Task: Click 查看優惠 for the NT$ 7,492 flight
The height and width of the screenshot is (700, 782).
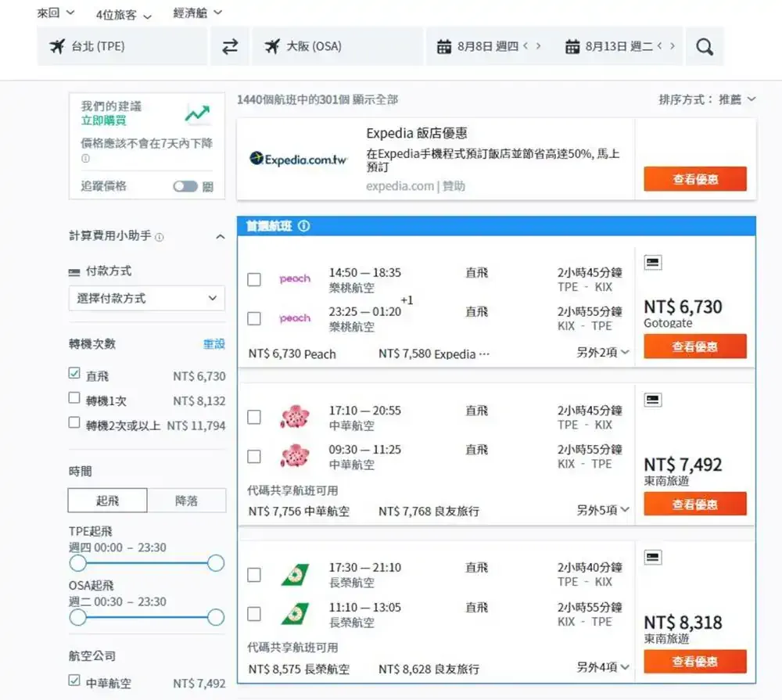Action: (x=695, y=504)
